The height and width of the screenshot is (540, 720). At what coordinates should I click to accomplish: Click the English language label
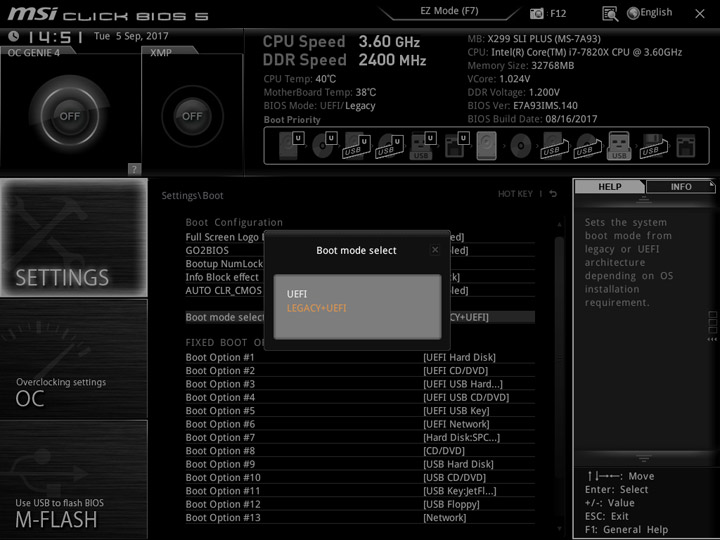(656, 12)
